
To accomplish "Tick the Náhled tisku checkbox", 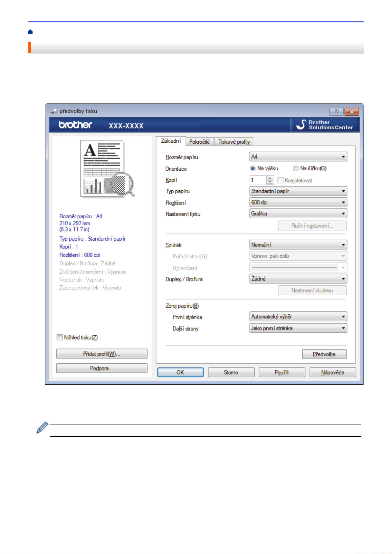I will 60,337.
